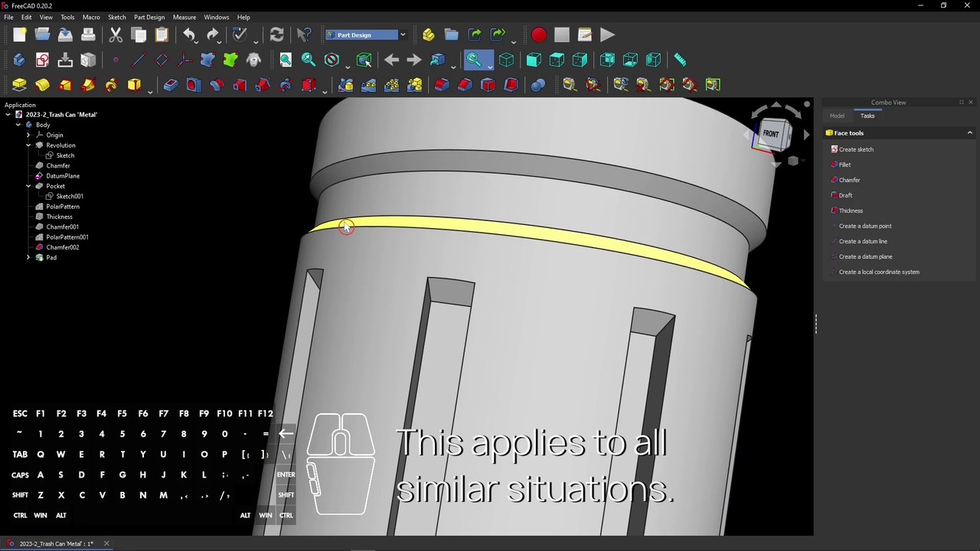Screen dimensions: 980x551
Task: Set front view cube icon
Action: (x=534, y=60)
